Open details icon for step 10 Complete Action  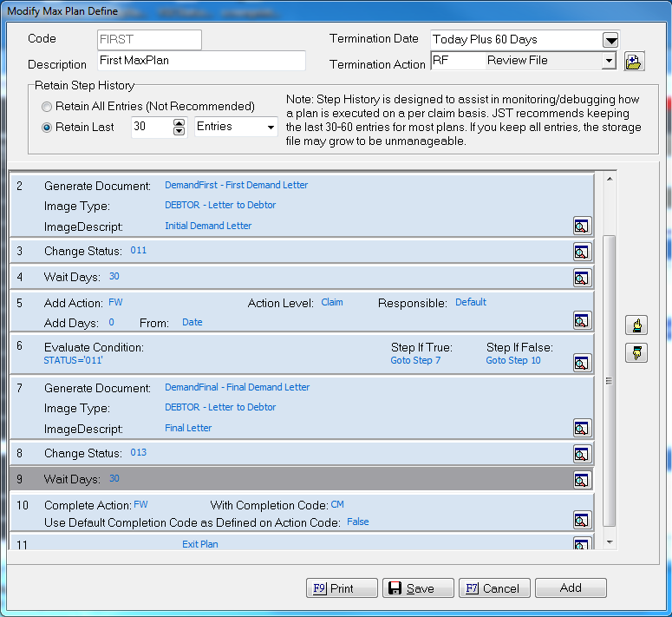[x=582, y=520]
